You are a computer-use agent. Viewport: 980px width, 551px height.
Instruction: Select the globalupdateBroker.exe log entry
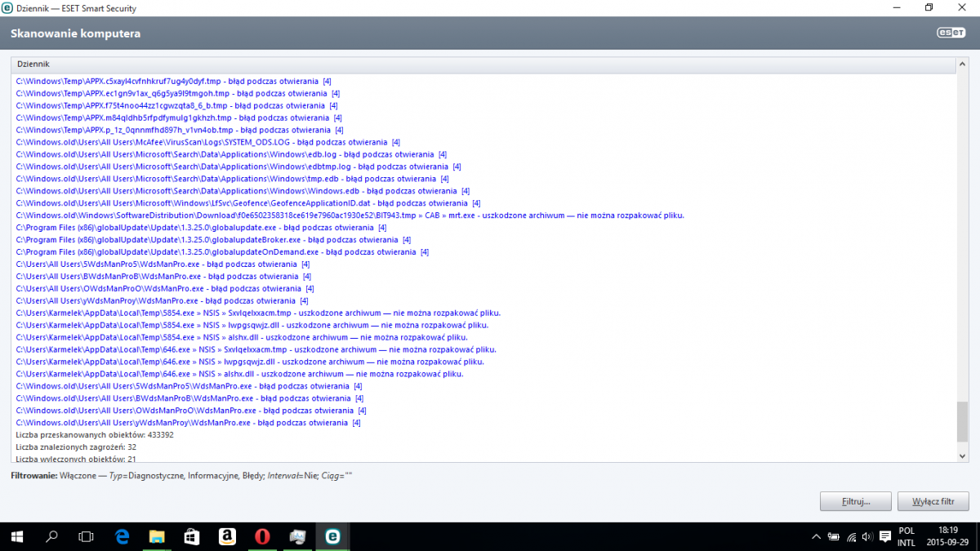point(213,240)
